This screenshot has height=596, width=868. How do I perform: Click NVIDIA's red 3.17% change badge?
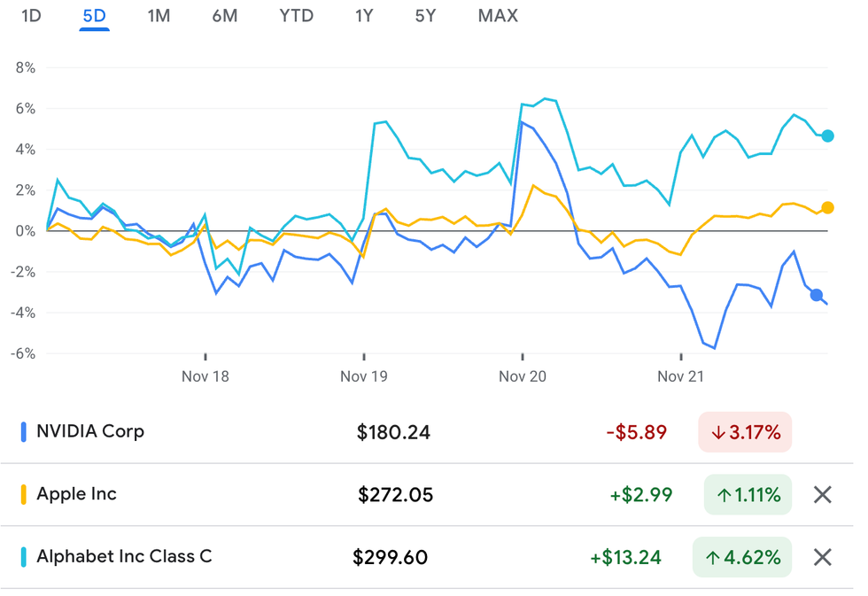[x=744, y=433]
